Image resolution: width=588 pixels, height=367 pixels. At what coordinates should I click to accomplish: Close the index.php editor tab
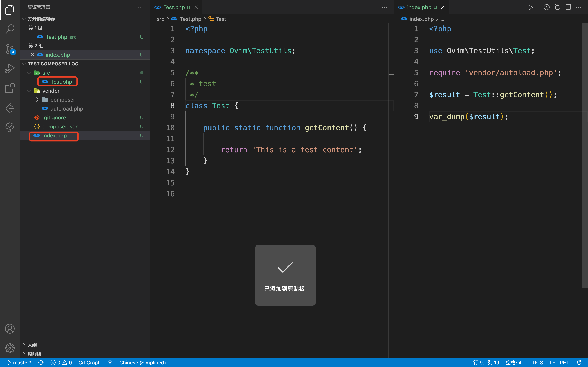coord(443,7)
